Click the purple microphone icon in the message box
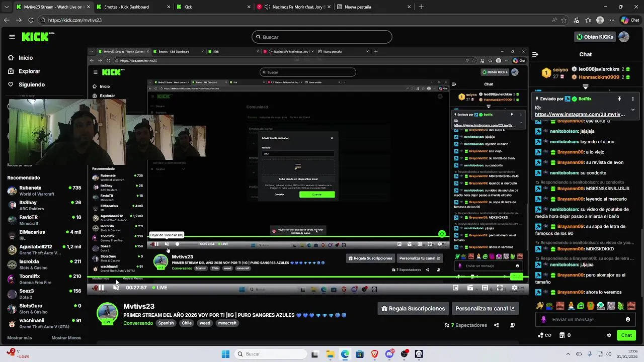The height and width of the screenshot is (362, 644). [543, 319]
